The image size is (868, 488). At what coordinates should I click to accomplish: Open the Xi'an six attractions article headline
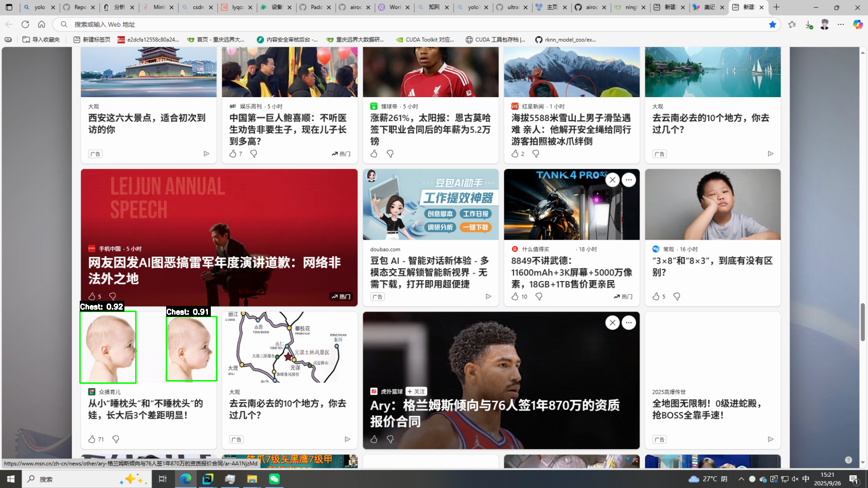(146, 123)
